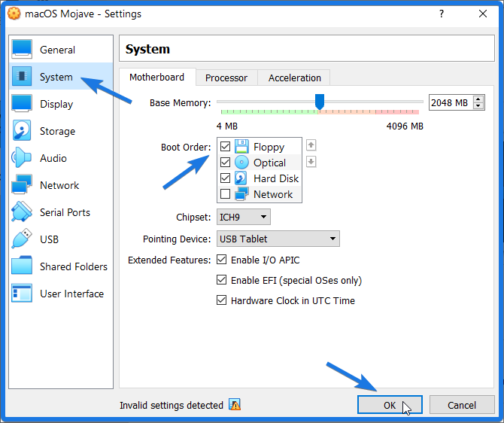
Task: Click the invalid settings warning icon
Action: tap(235, 404)
